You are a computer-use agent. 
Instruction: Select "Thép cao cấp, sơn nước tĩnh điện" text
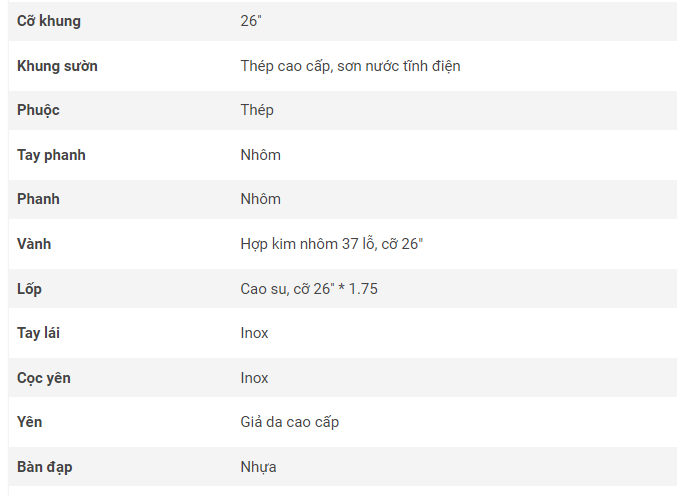[350, 66]
